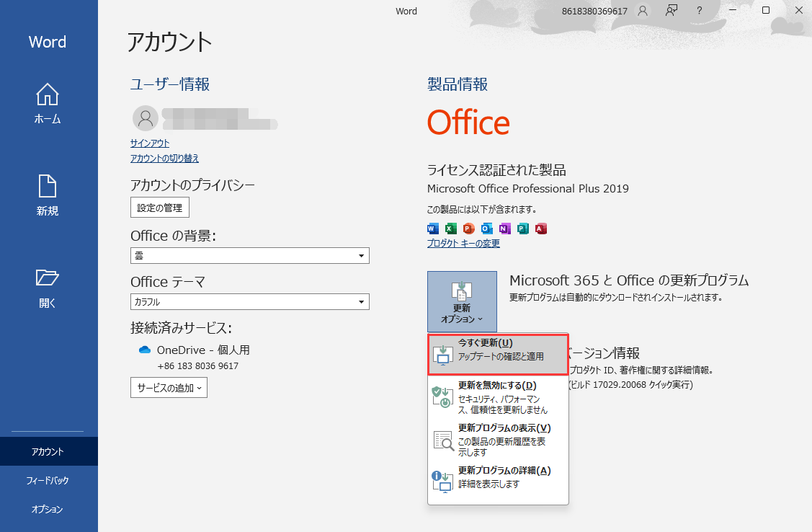Click the Outlook app icon in product list
This screenshot has height=532, width=812.
pos(487,229)
